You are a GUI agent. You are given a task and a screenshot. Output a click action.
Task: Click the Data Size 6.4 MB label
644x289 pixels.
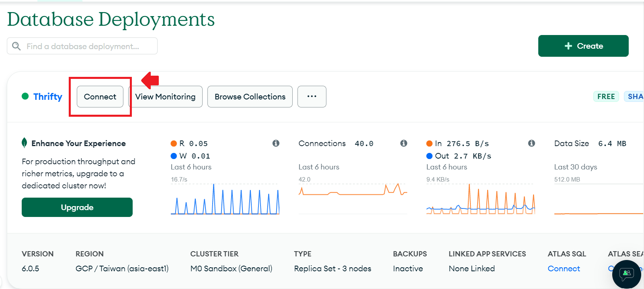click(x=590, y=143)
